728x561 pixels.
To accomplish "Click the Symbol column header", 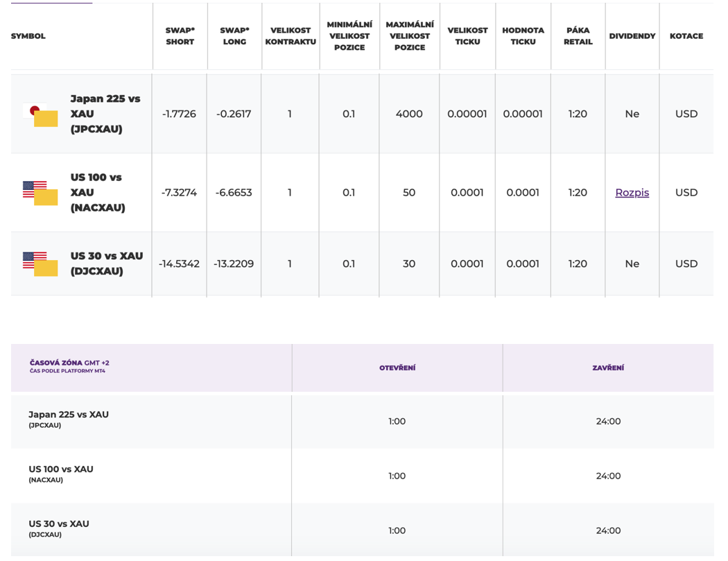I will (x=28, y=36).
